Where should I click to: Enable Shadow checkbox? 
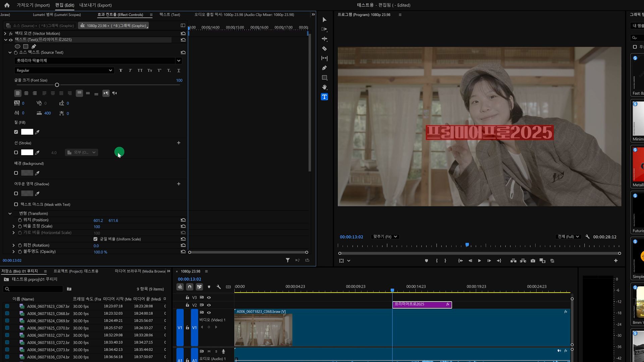point(16,193)
